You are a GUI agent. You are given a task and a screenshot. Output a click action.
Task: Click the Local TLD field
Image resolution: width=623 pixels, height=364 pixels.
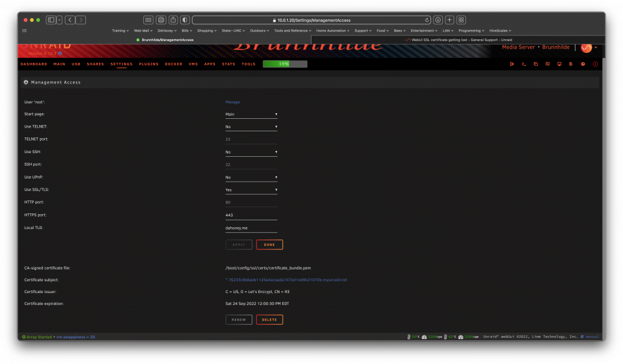point(251,228)
